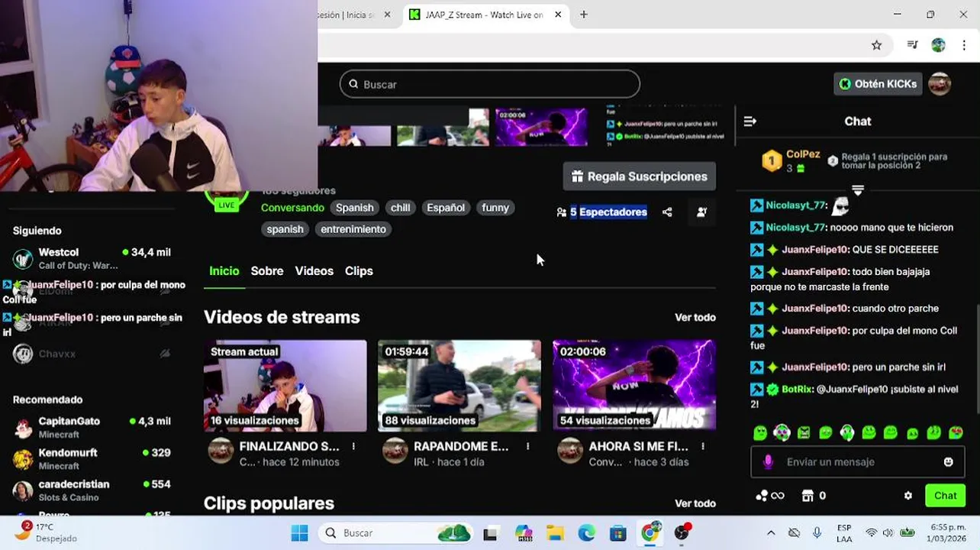Image resolution: width=980 pixels, height=550 pixels.
Task: Click the Conversando category link
Action: (292, 208)
